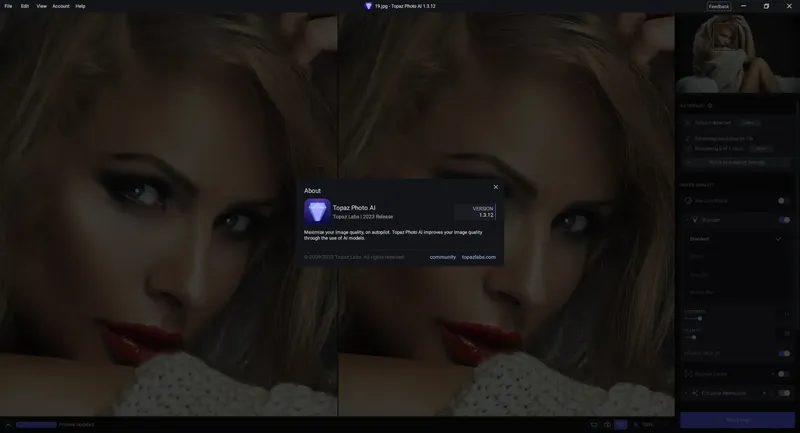
Task: Toggle the Enhance Resolution switch
Action: pos(784,393)
